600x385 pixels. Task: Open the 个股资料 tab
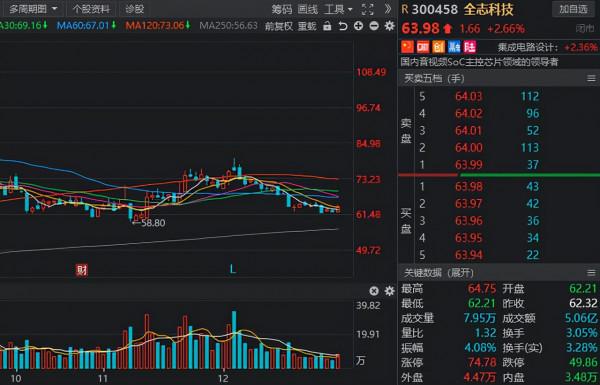(x=91, y=9)
